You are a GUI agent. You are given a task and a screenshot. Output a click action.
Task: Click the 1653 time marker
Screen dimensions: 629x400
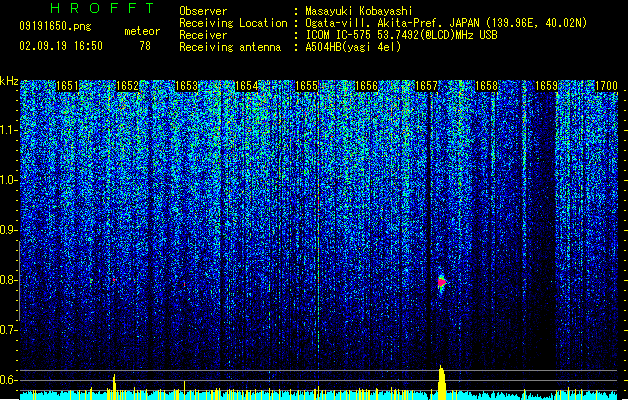(x=187, y=86)
